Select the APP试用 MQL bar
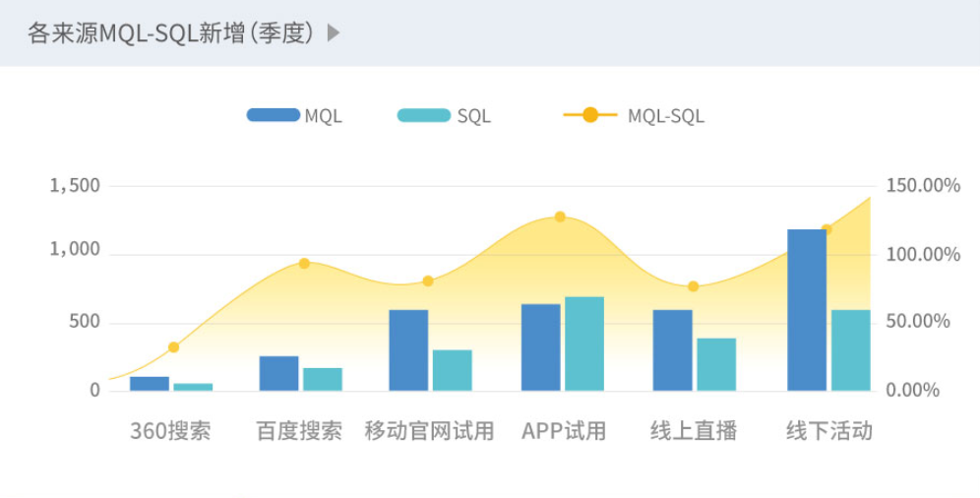Image resolution: width=980 pixels, height=498 pixels. (x=540, y=347)
